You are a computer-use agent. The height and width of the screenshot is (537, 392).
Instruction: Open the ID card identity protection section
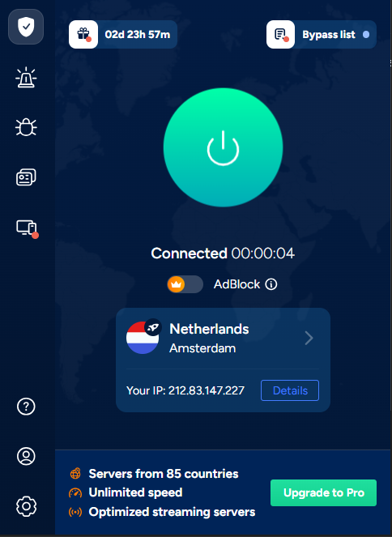[26, 177]
